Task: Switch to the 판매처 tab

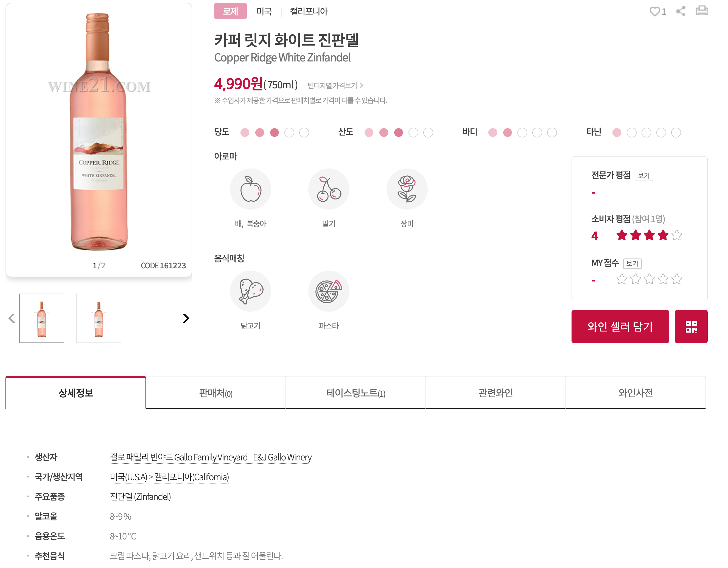Action: tap(215, 393)
